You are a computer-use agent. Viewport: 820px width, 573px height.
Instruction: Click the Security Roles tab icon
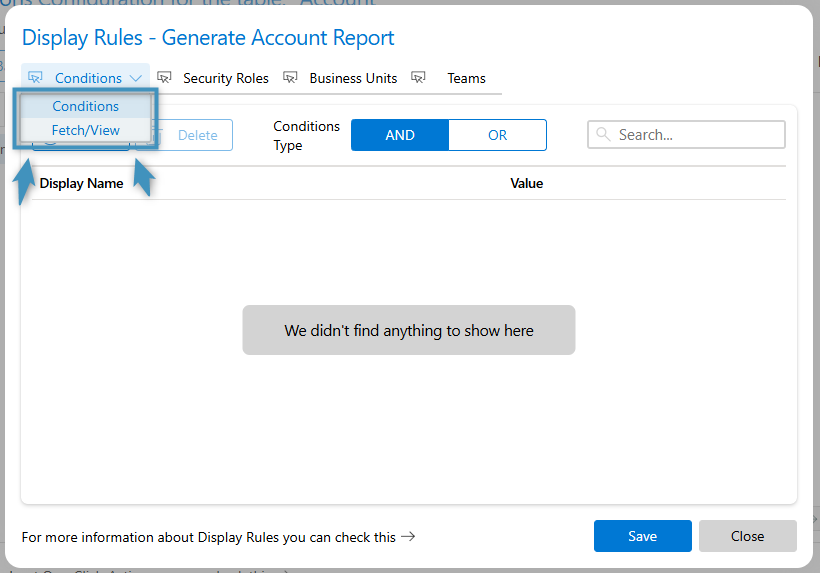(x=164, y=78)
